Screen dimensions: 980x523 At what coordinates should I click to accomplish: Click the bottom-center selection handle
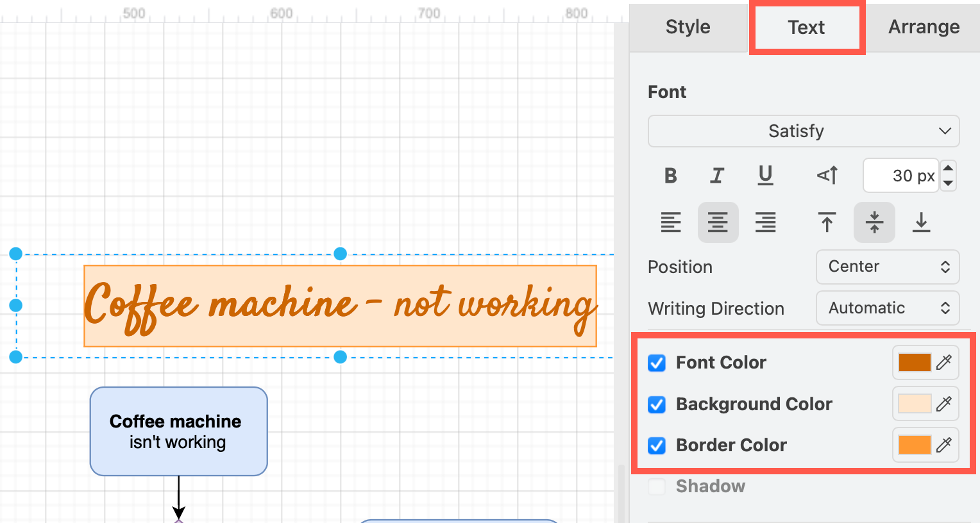pos(341,357)
